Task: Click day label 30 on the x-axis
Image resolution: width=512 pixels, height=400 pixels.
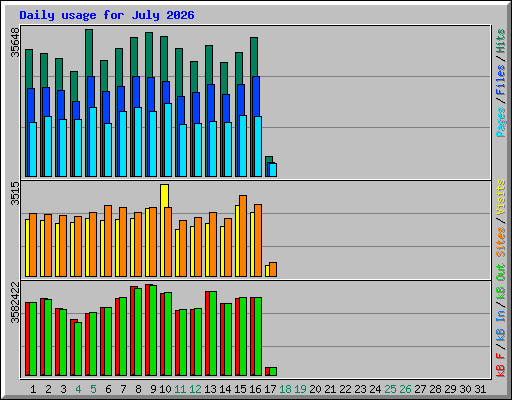Action: pyautogui.click(x=465, y=389)
